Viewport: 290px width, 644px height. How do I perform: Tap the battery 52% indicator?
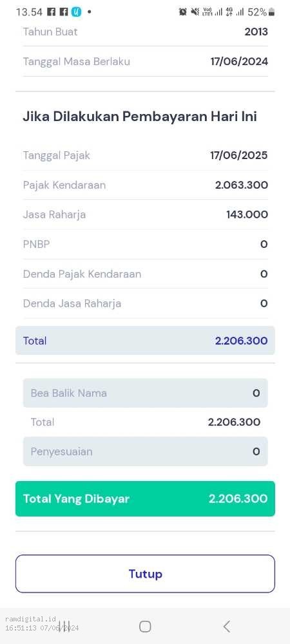pos(261,12)
